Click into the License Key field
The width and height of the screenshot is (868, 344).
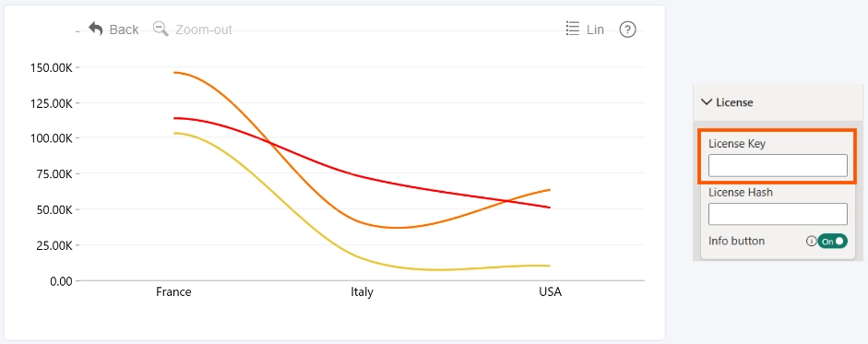tap(778, 165)
